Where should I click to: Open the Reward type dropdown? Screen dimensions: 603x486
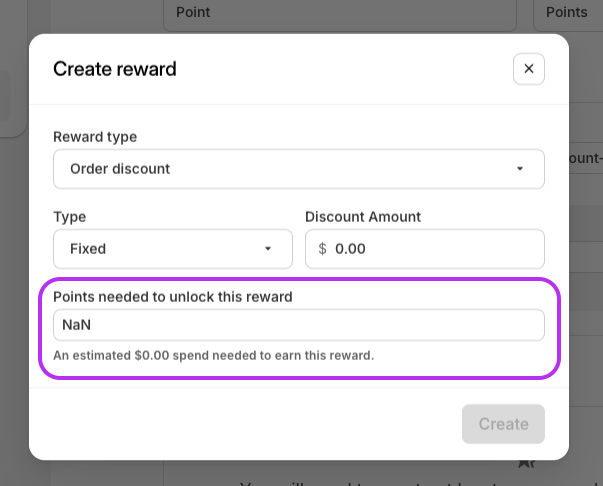tap(298, 169)
